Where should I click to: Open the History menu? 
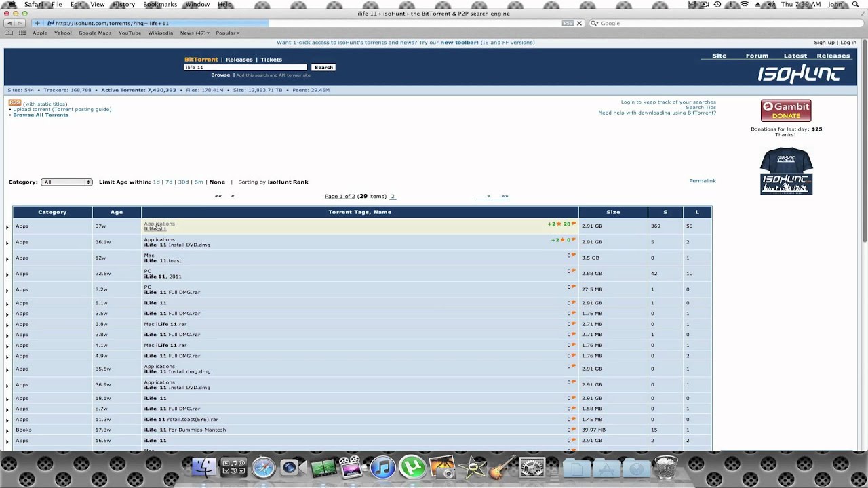click(123, 4)
